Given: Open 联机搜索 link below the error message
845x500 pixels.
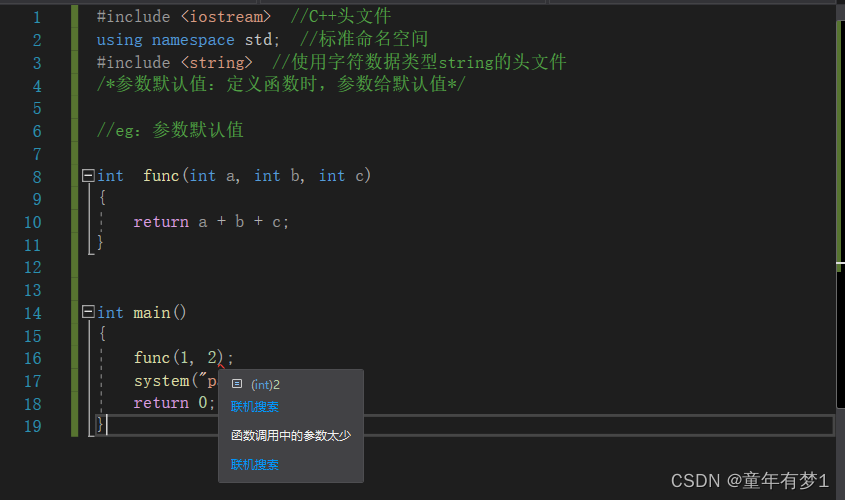Looking at the screenshot, I should pyautogui.click(x=254, y=464).
